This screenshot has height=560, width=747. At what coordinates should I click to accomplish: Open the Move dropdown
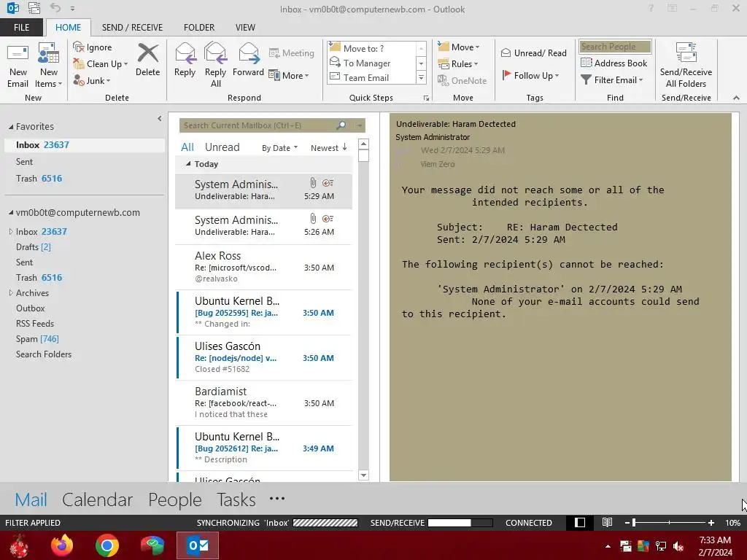point(458,47)
